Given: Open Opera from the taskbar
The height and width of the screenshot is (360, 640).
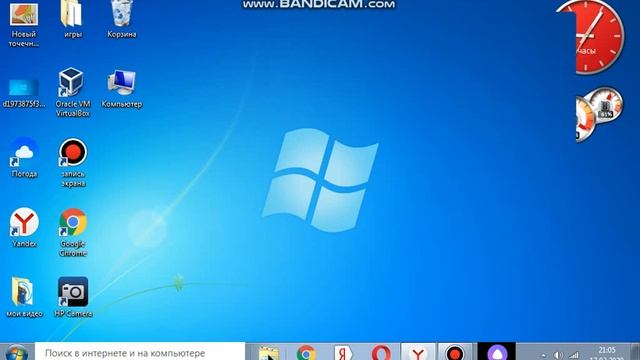Looking at the screenshot, I should pos(381,353).
